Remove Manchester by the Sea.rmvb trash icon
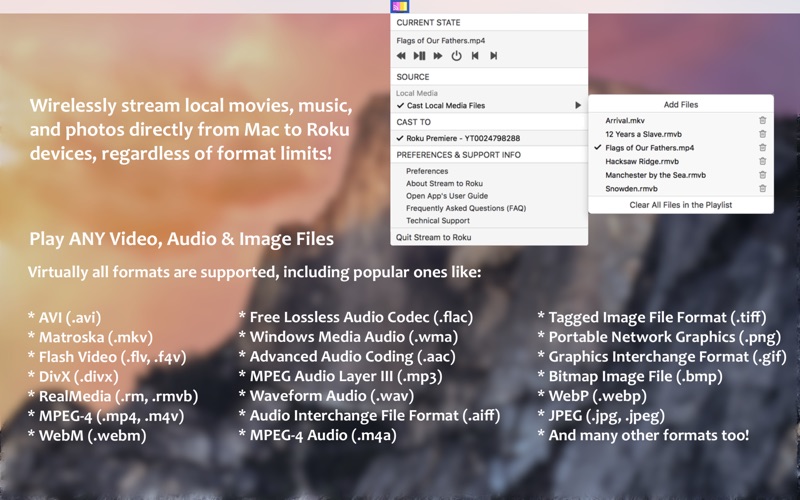The image size is (800, 500). coord(762,175)
